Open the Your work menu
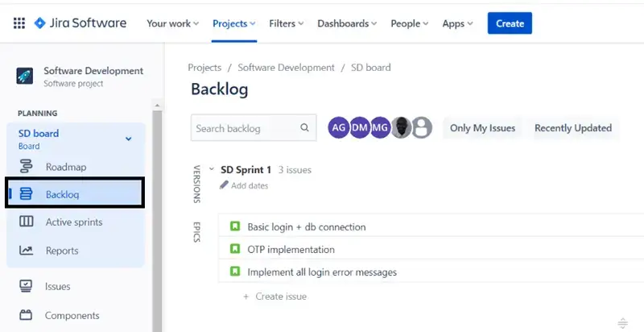The width and height of the screenshot is (644, 332). (172, 23)
